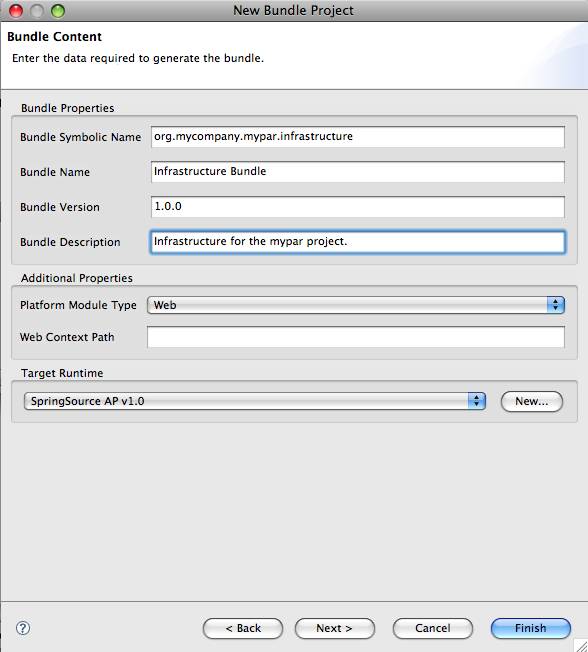The height and width of the screenshot is (652, 588).
Task: Focus the Bundle Symbolic Name field
Action: pyautogui.click(x=358, y=137)
